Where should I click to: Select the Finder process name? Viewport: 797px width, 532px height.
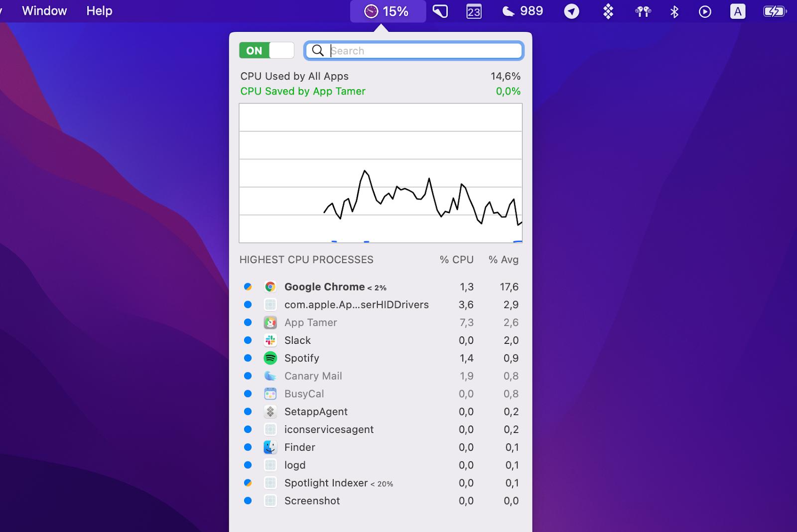[x=299, y=447]
